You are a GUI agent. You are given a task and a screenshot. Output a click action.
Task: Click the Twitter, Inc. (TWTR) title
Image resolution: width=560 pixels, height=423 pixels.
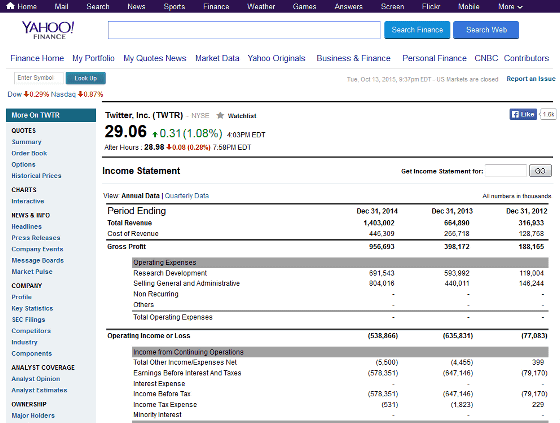tap(144, 115)
